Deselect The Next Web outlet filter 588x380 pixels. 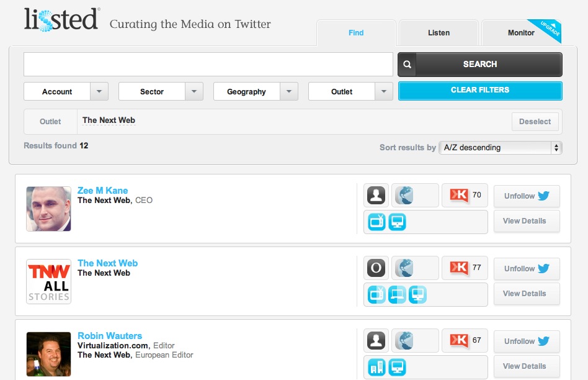point(535,122)
